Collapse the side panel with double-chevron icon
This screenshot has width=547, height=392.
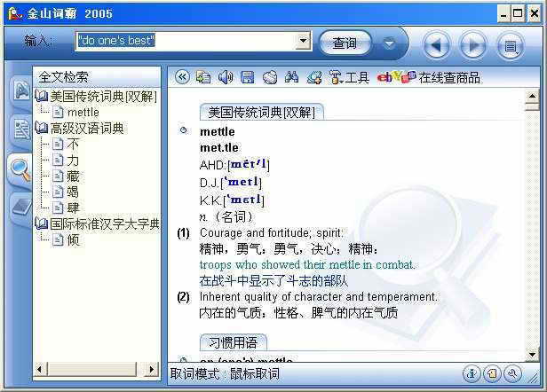(x=183, y=78)
